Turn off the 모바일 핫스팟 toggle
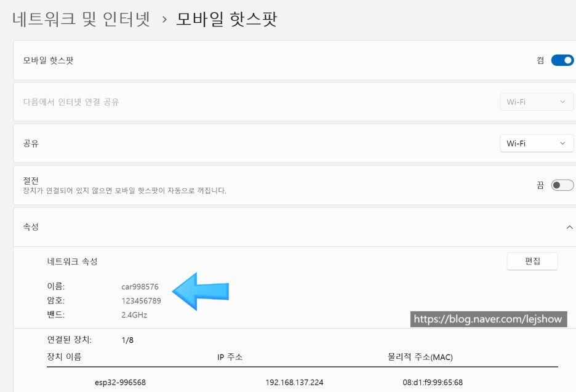The width and height of the screenshot is (576, 392). pos(562,60)
